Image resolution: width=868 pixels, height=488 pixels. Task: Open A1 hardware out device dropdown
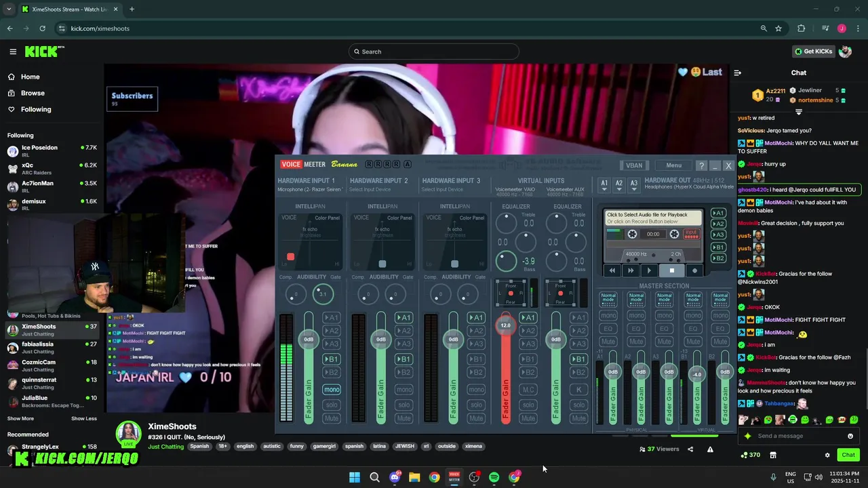[604, 185]
